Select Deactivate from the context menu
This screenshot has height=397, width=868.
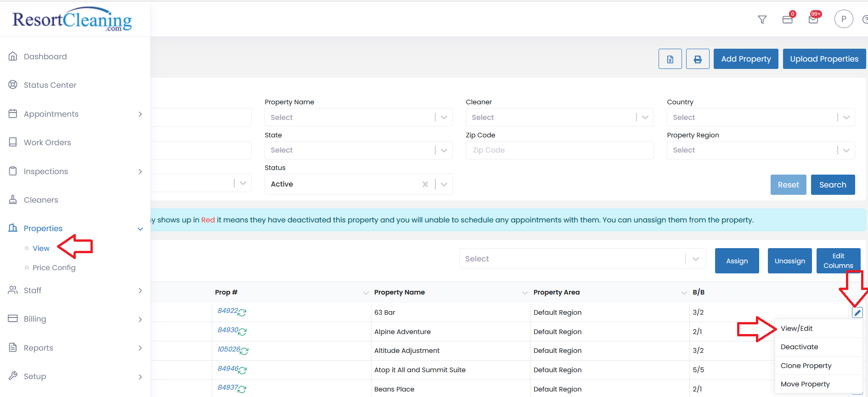point(799,347)
